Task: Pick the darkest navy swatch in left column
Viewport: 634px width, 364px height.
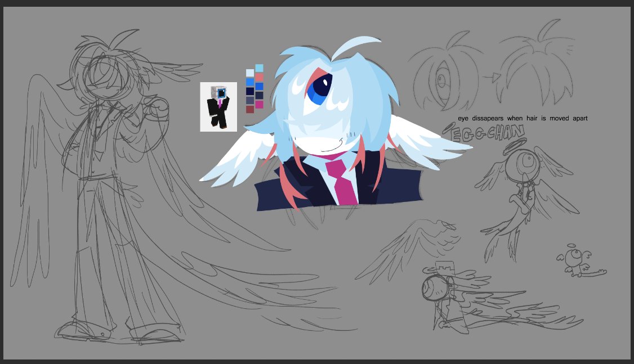Action: tap(250, 91)
